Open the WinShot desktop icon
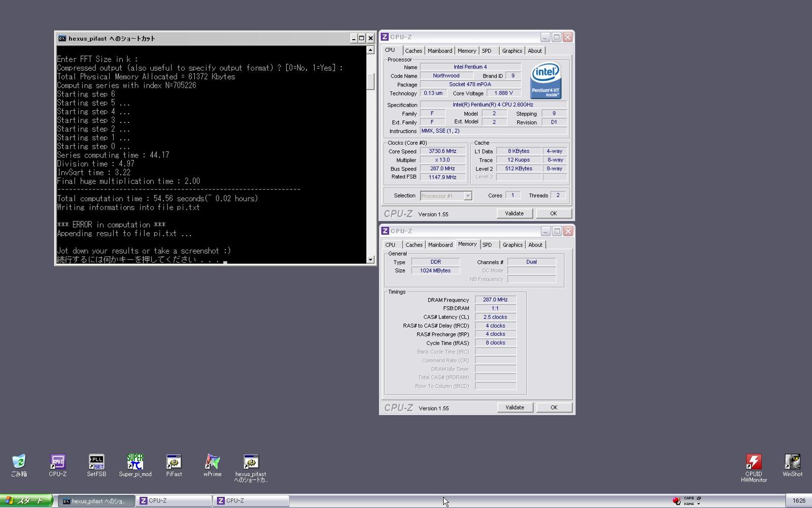 click(x=792, y=465)
